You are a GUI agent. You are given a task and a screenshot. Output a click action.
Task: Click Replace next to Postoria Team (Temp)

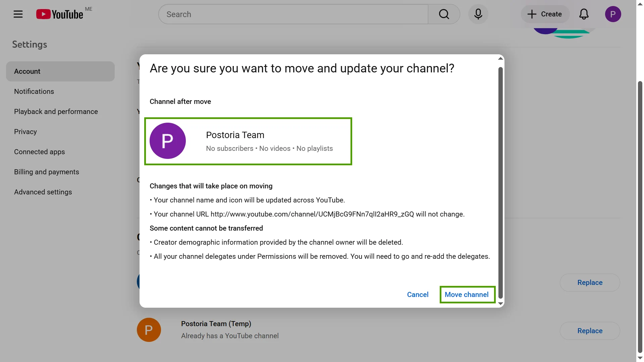pyautogui.click(x=590, y=330)
